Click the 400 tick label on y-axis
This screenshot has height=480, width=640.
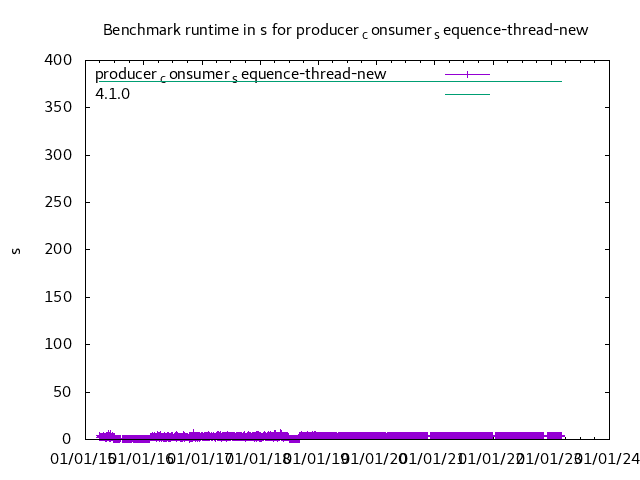click(59, 60)
